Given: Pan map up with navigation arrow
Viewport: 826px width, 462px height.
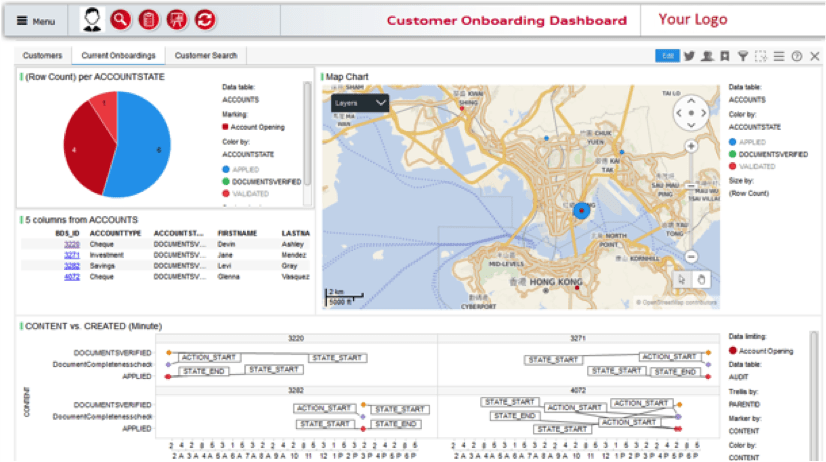Looking at the screenshot, I should [691, 101].
